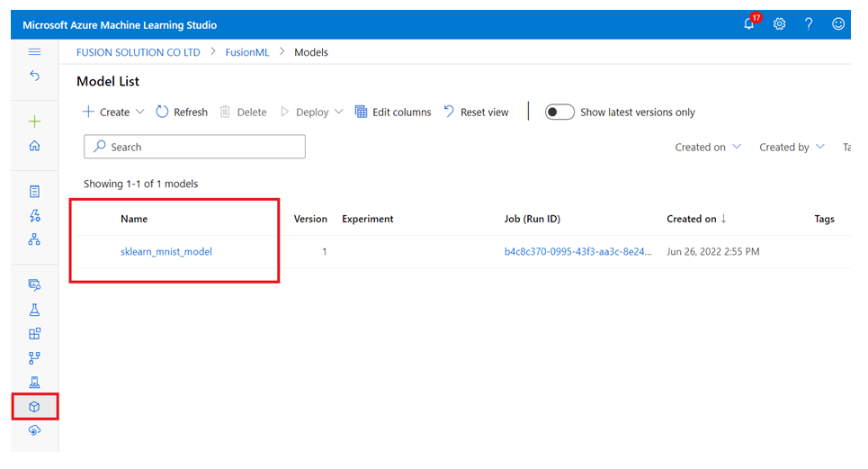Click the Refresh button
Image resolution: width=868 pixels, height=469 pixels.
[x=182, y=112]
